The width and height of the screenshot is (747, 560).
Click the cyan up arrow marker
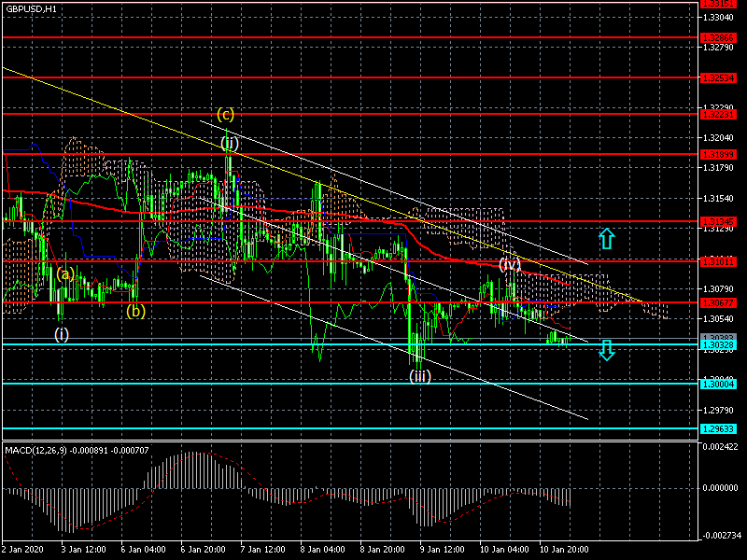(606, 239)
